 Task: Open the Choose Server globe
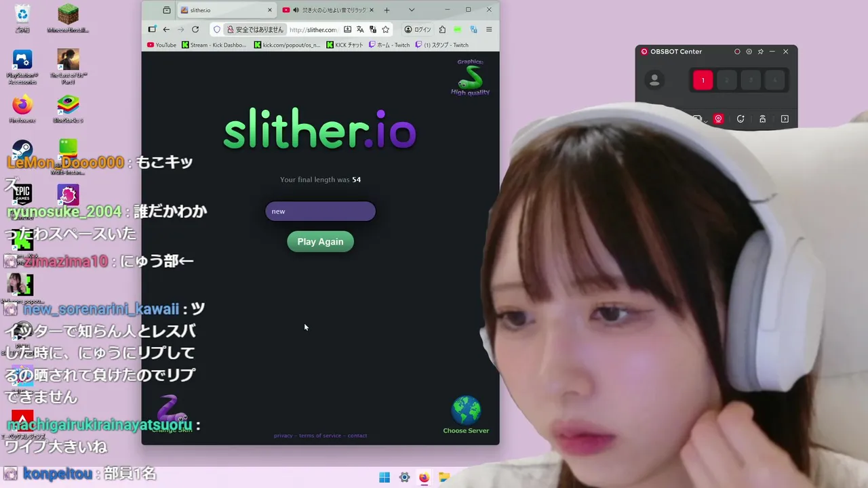point(466,415)
